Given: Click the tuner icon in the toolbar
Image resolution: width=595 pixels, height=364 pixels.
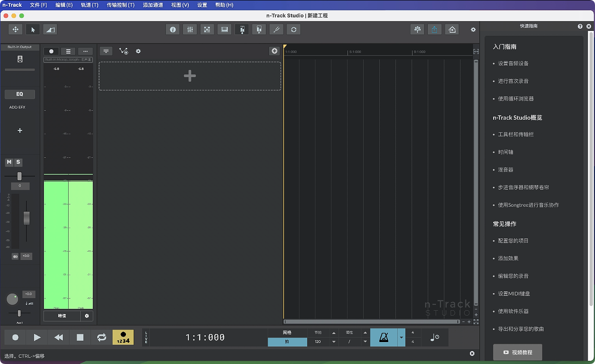Looking at the screenshot, I should point(276,30).
